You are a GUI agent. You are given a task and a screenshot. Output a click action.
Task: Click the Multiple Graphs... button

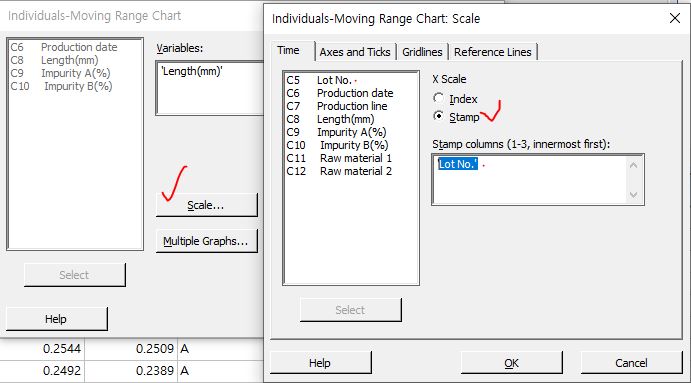(x=206, y=241)
